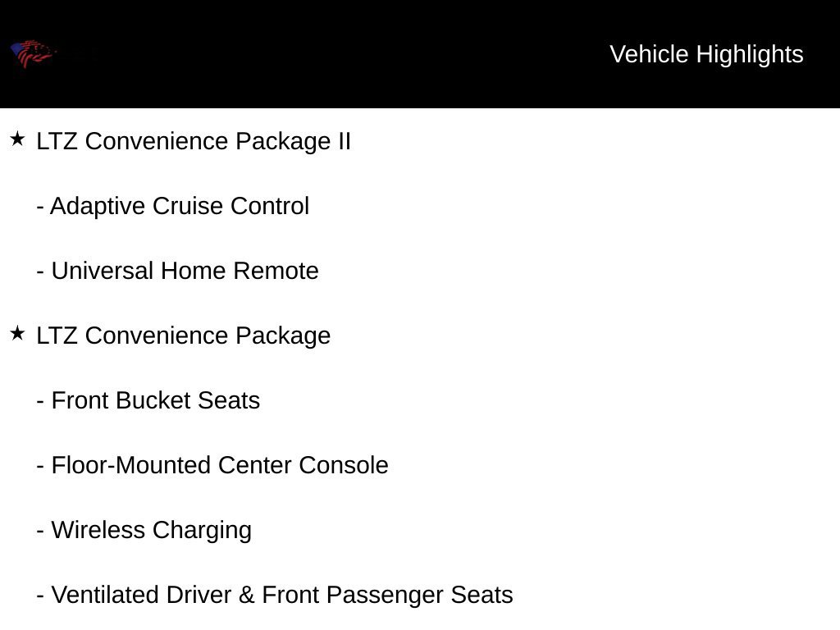Image resolution: width=840 pixels, height=630 pixels.
Task: Click the LTZ Convenience Package title
Action: [x=183, y=336]
